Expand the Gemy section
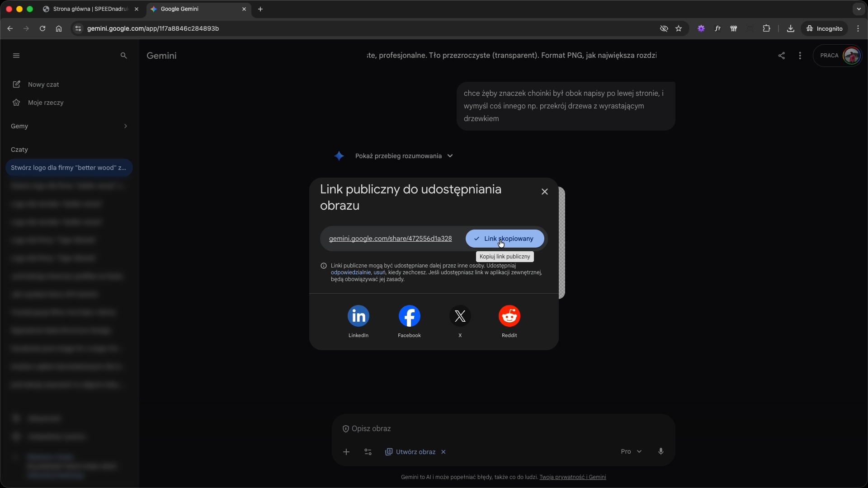 (x=125, y=126)
